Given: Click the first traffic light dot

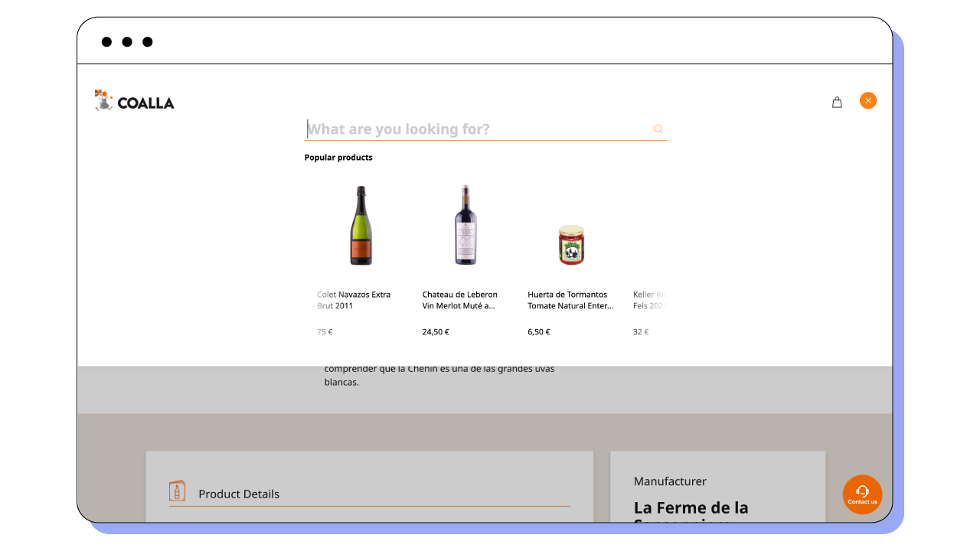Looking at the screenshot, I should (x=106, y=41).
